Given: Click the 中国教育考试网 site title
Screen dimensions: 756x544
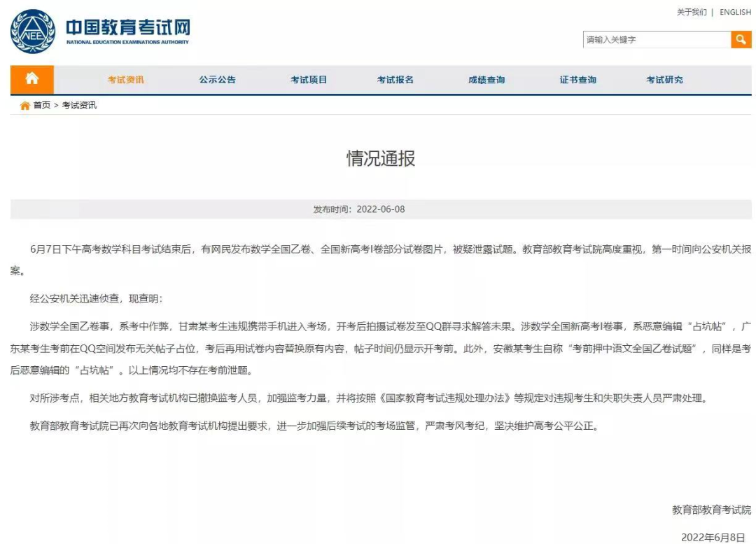Looking at the screenshot, I should [128, 27].
